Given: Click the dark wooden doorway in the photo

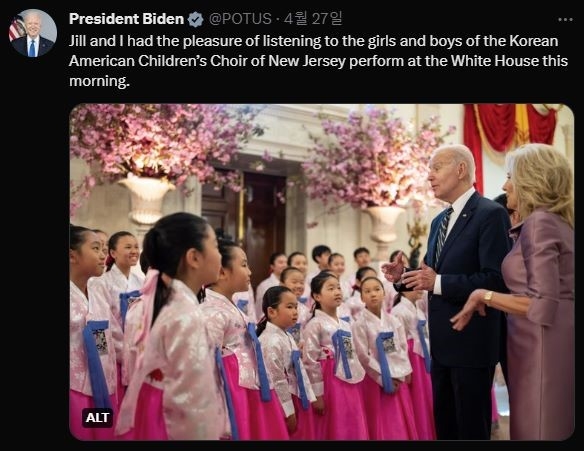Looking at the screenshot, I should [x=246, y=220].
